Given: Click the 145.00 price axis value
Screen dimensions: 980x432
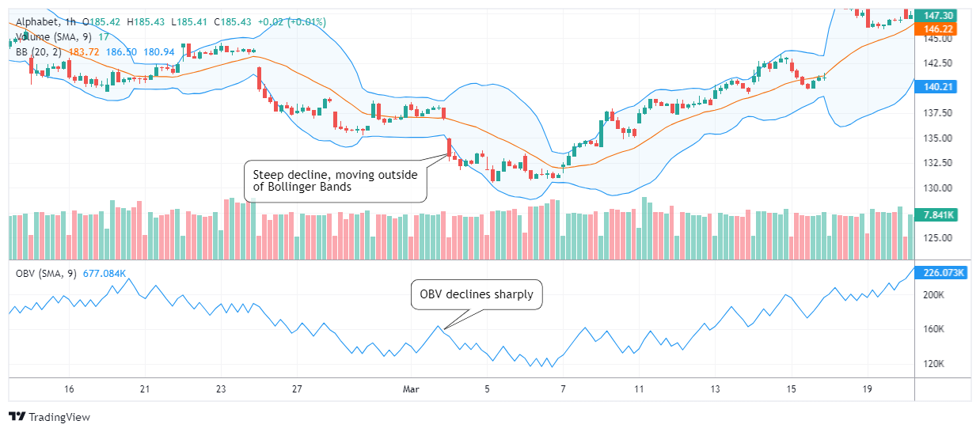Looking at the screenshot, I should tap(936, 39).
